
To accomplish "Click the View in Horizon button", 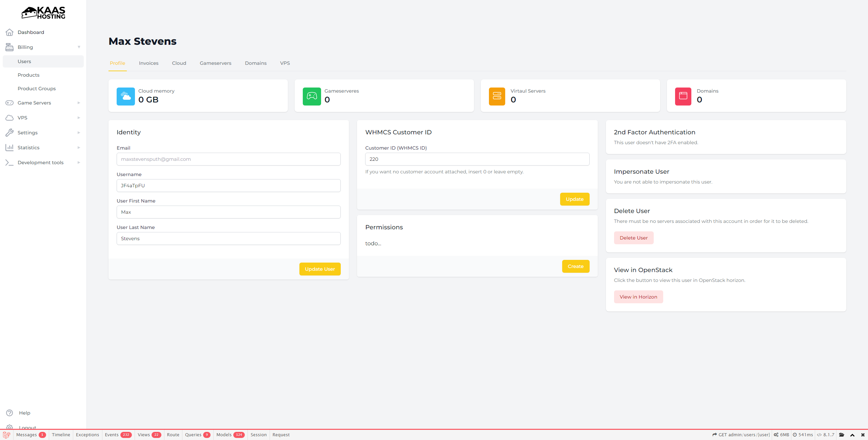I will (x=638, y=297).
